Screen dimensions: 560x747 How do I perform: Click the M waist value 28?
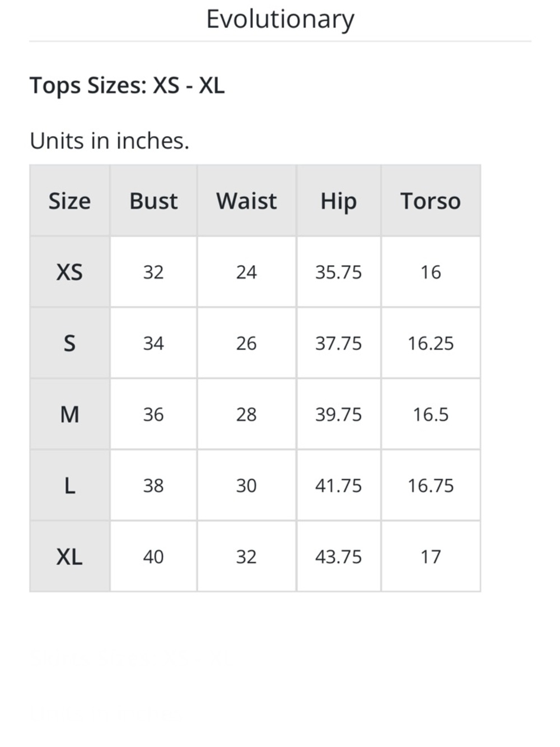[x=246, y=415]
